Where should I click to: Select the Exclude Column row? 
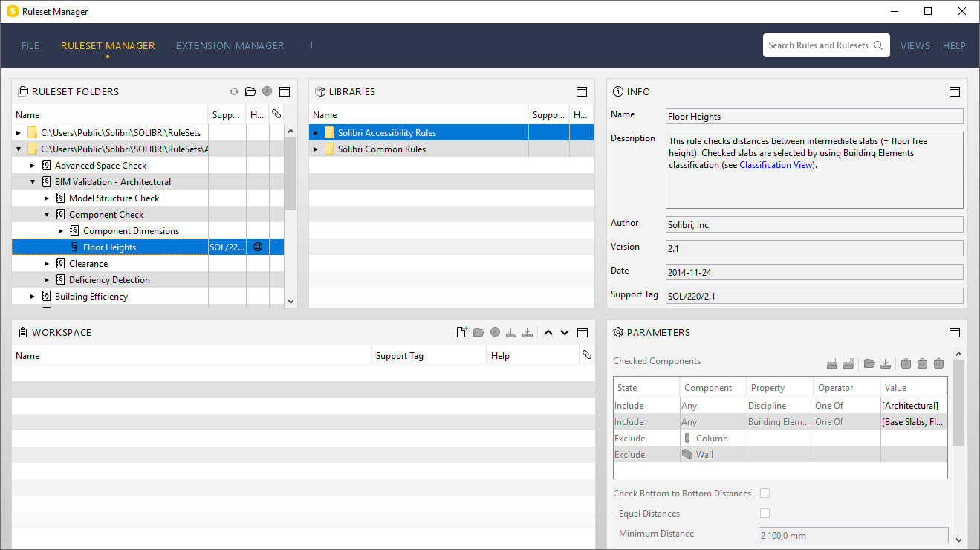tap(780, 439)
